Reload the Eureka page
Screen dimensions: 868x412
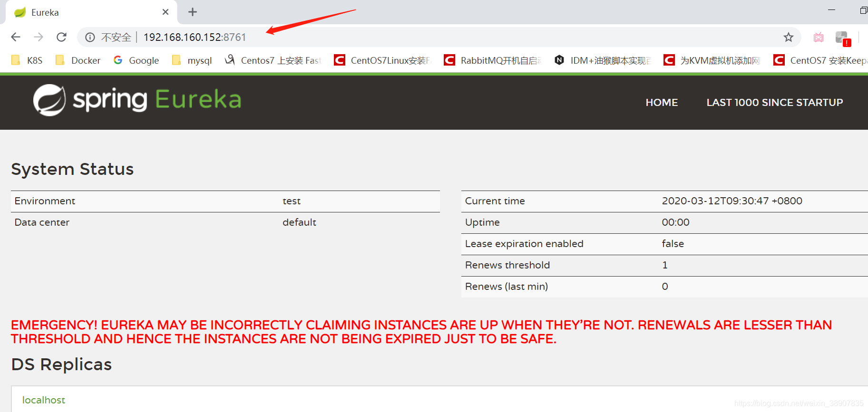click(x=61, y=37)
